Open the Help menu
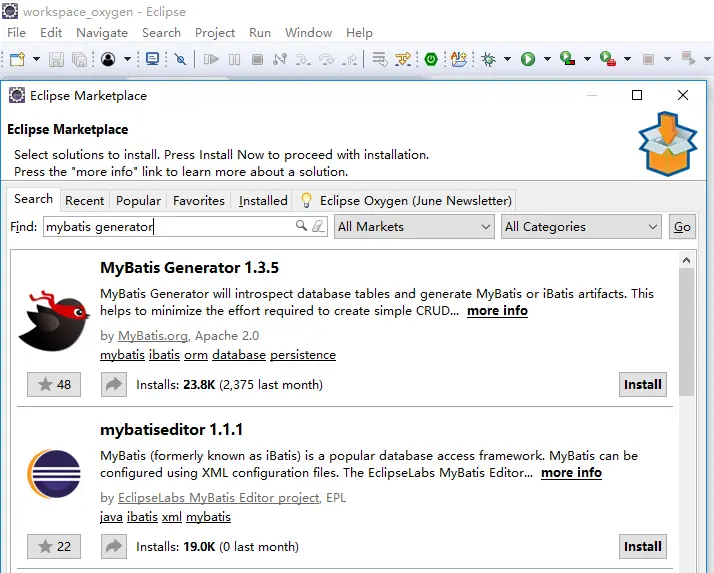 pyautogui.click(x=359, y=33)
